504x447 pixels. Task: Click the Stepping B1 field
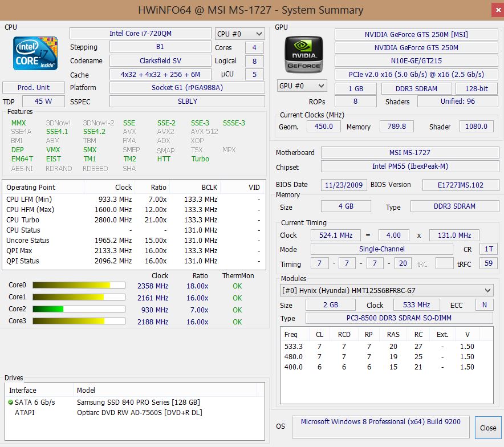160,47
